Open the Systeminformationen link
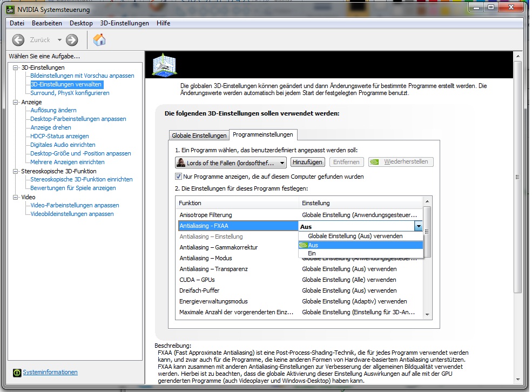 click(x=50, y=372)
